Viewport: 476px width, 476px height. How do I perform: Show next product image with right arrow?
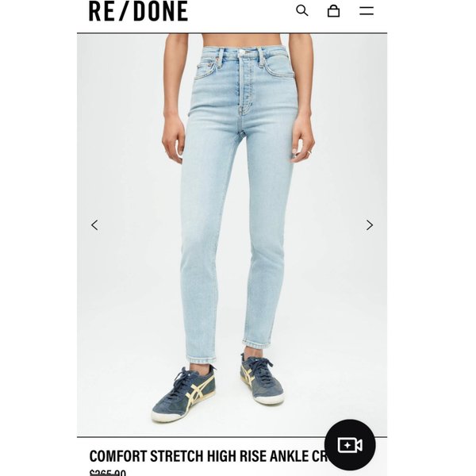tap(370, 225)
